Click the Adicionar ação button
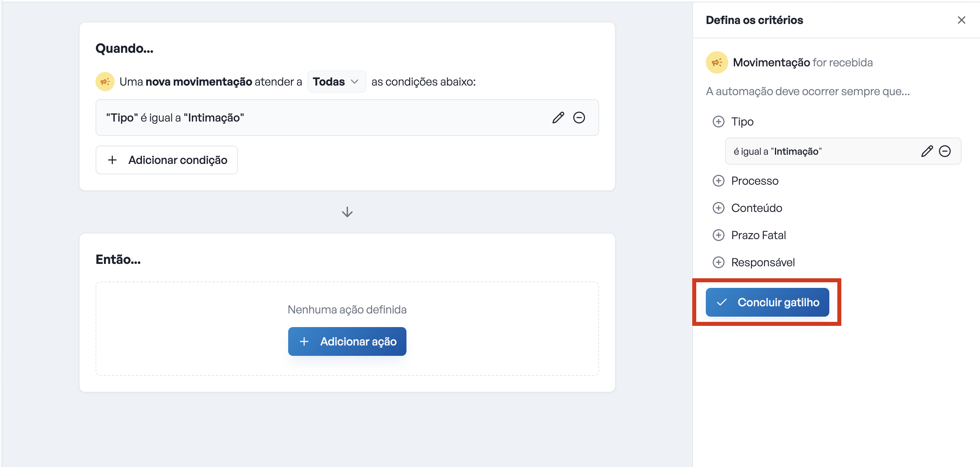The image size is (980, 467). click(347, 341)
